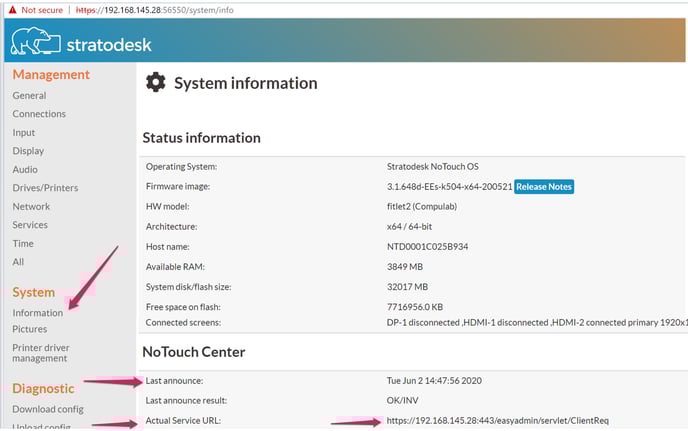The height and width of the screenshot is (431, 688).
Task: Click the NoTouch Center heading
Action: click(194, 352)
